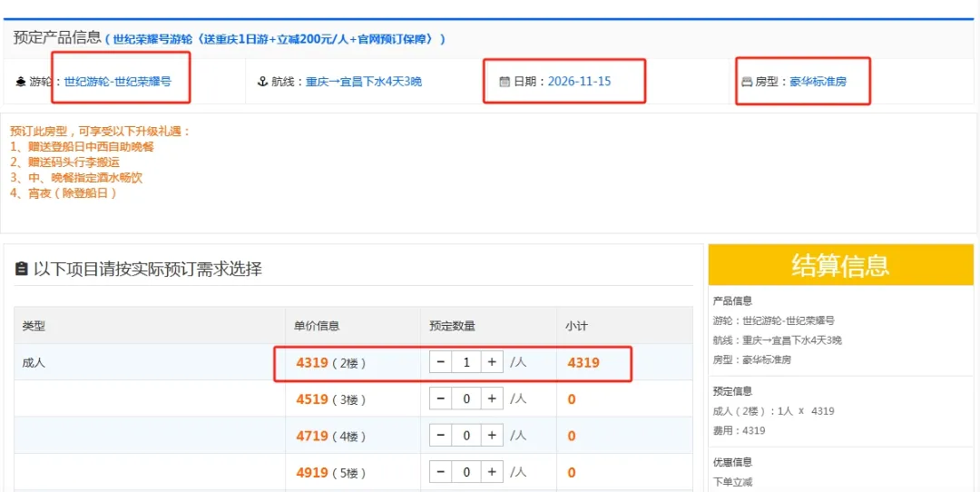Click the 下单立减 discount line
Screen dimensions: 980x492
click(x=732, y=482)
